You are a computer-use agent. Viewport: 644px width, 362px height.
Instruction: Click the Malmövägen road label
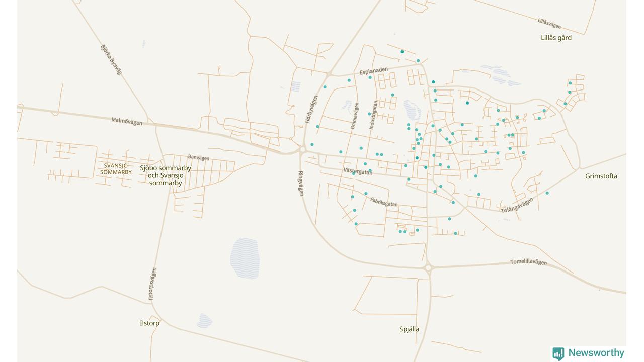pos(127,121)
